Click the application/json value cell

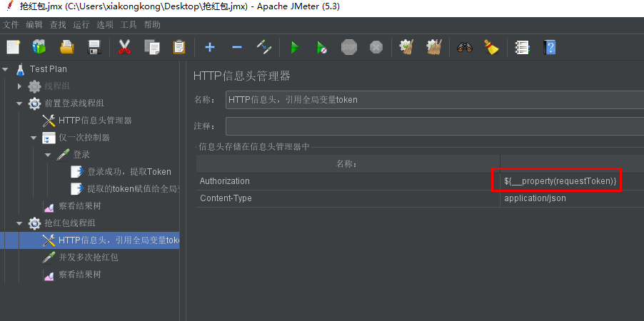572,198
